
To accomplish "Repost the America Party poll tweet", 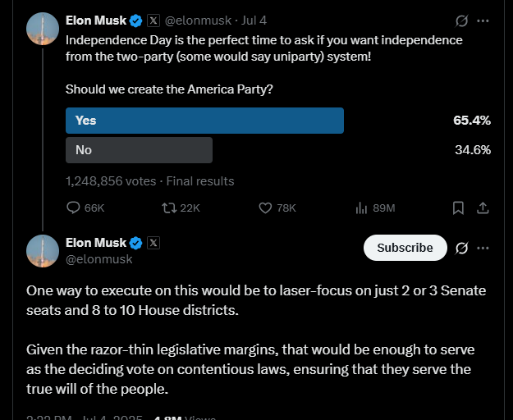I will pyautogui.click(x=181, y=208).
